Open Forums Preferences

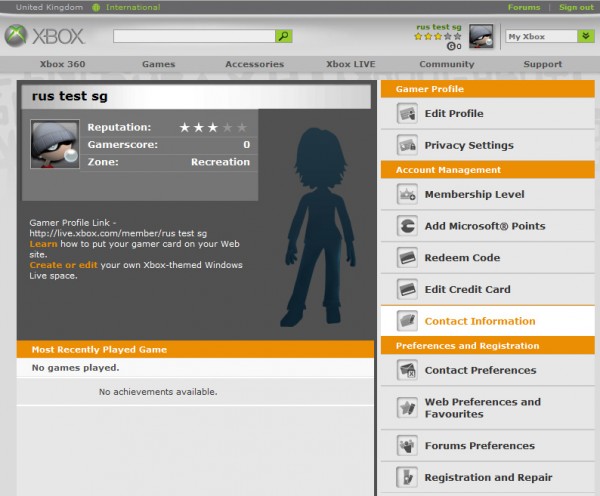click(x=488, y=445)
